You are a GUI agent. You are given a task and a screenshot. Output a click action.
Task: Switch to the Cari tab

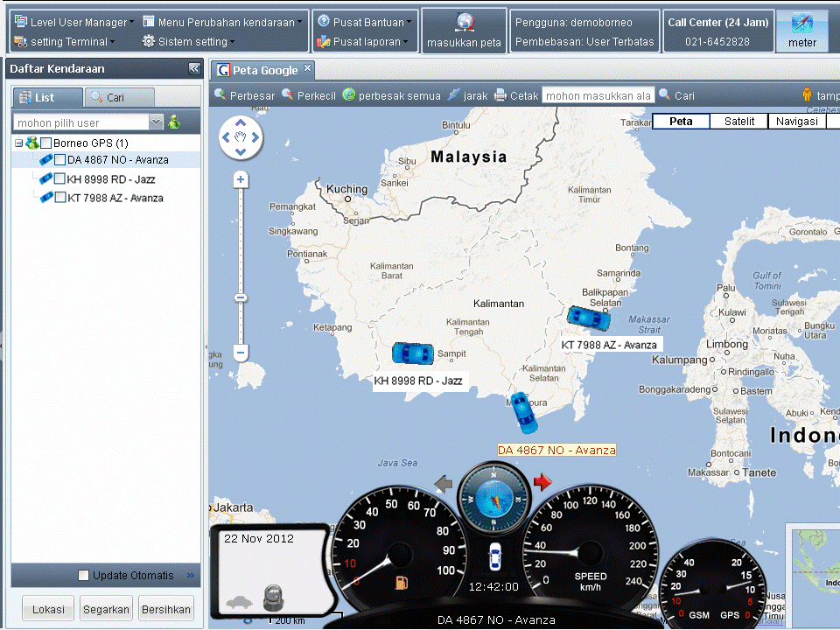tap(120, 97)
